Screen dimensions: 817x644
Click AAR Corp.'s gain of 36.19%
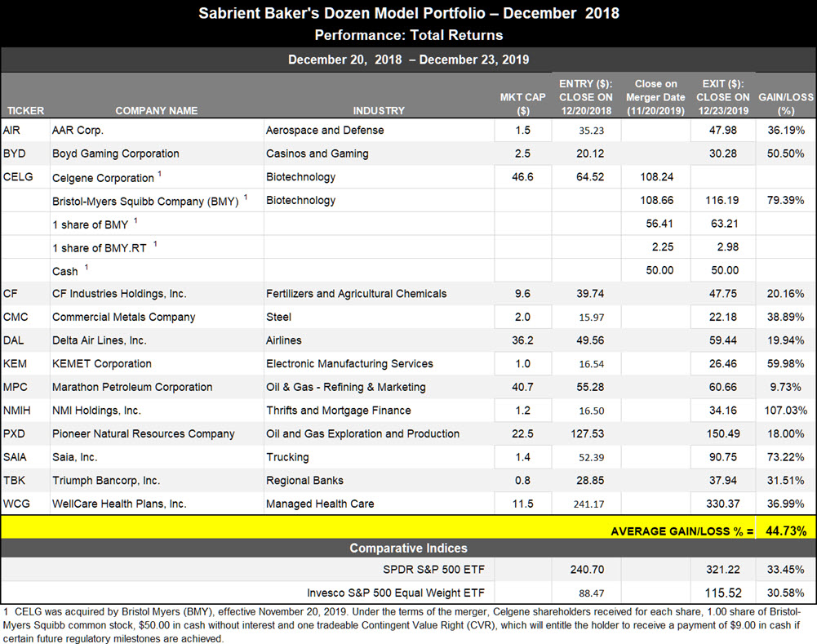pos(786,131)
